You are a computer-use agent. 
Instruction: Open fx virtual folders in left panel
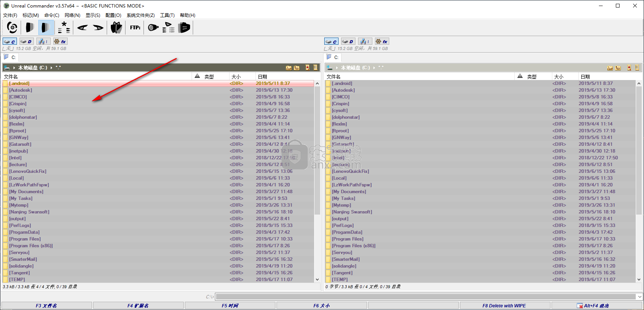pos(60,42)
